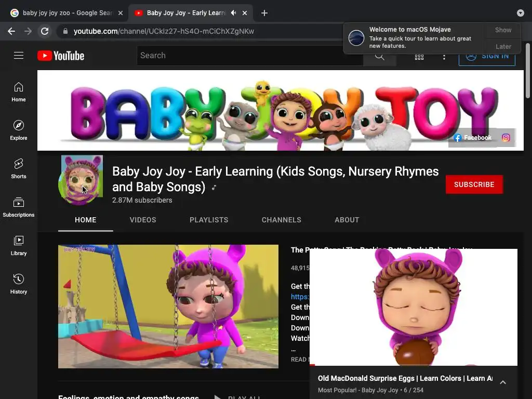Click Show on Mojave notification

point(503,30)
